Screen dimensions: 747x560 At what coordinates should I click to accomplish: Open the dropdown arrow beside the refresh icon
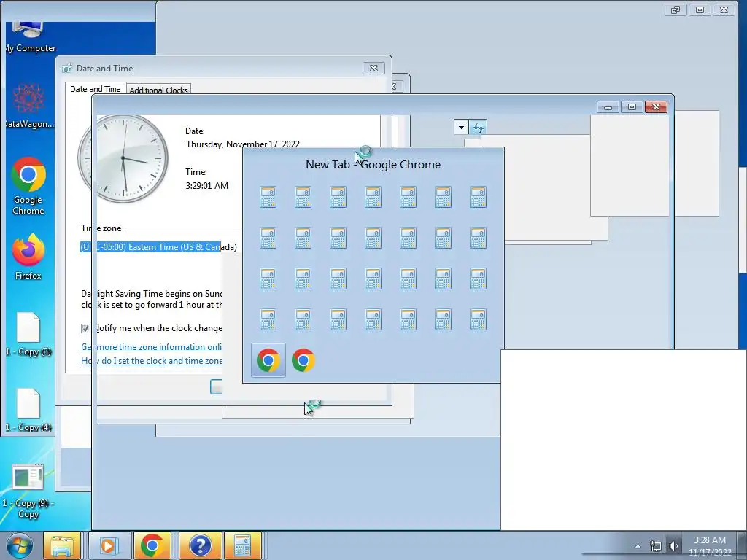point(461,128)
